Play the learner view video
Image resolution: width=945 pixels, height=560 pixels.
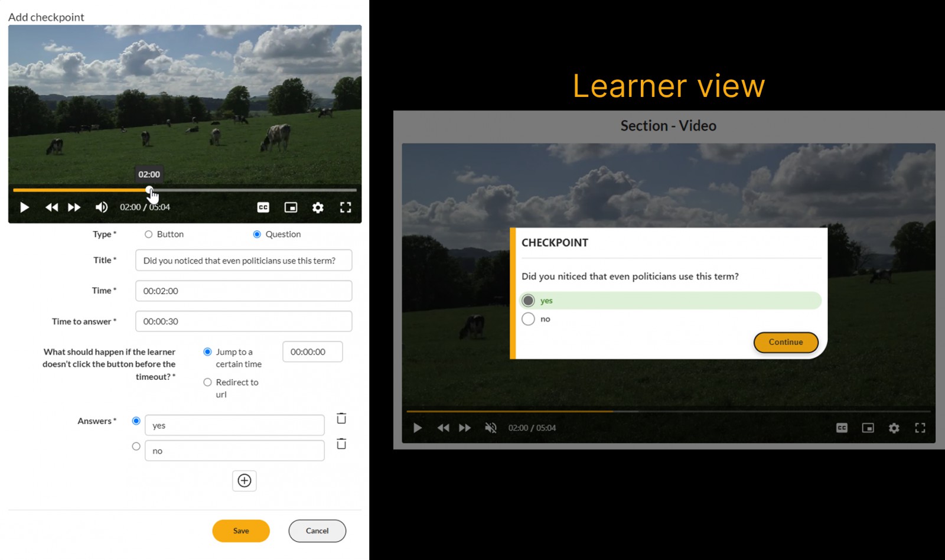[x=418, y=428]
